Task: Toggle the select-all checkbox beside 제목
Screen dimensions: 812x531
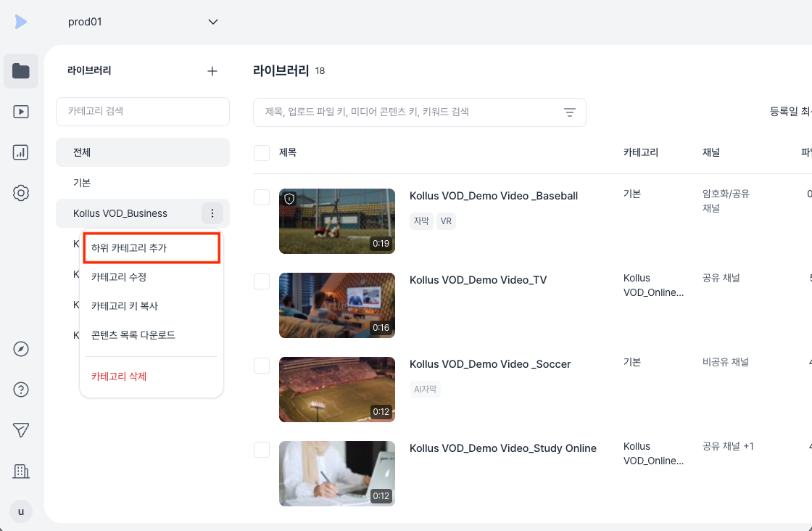Action: click(262, 153)
